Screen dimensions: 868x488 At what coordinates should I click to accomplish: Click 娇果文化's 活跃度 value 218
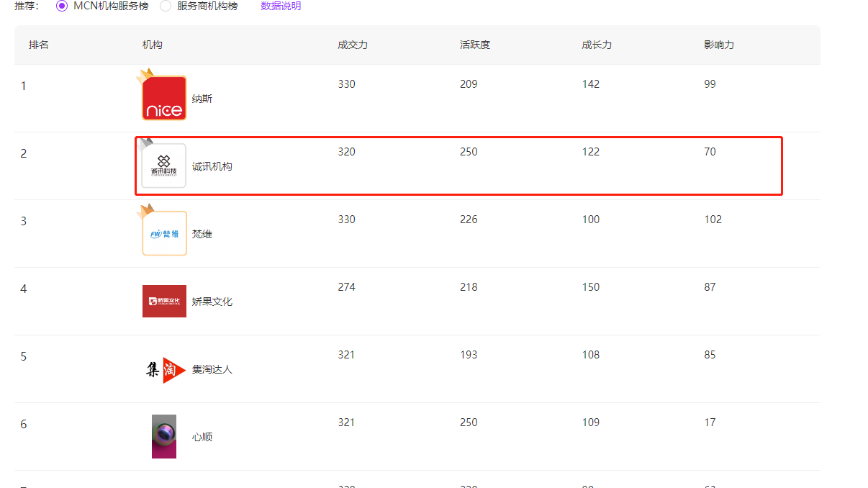(x=469, y=287)
